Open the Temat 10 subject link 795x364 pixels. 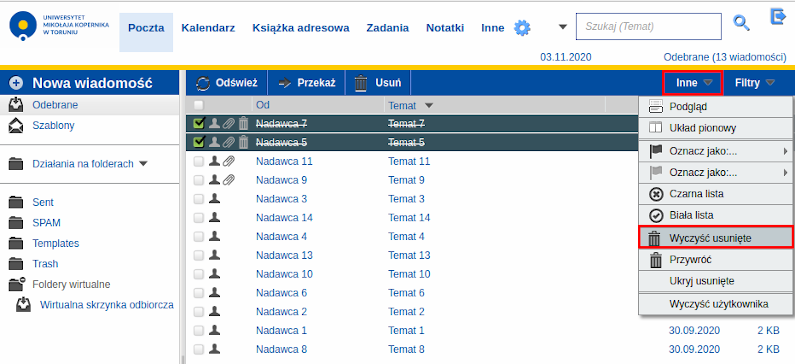[409, 274]
